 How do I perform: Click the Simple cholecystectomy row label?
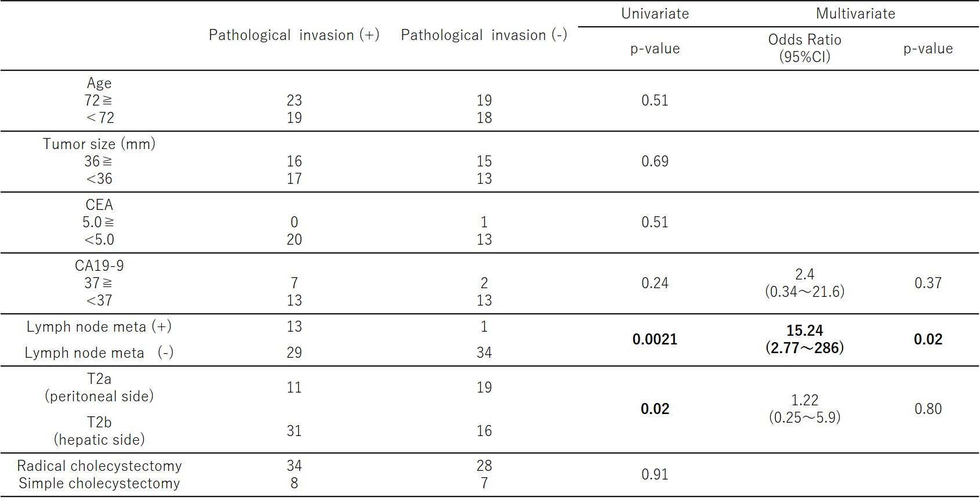pos(99,484)
